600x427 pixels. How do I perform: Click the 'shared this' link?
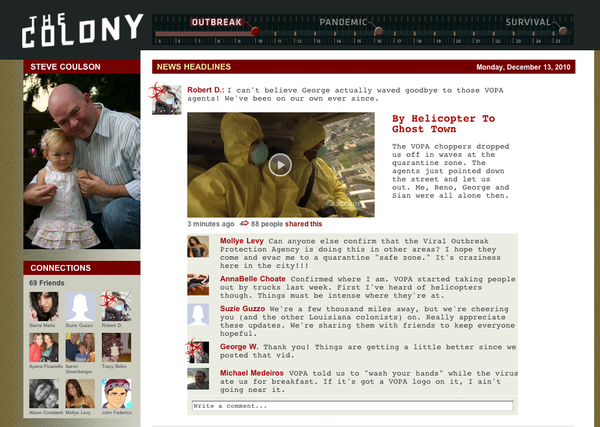[303, 224]
